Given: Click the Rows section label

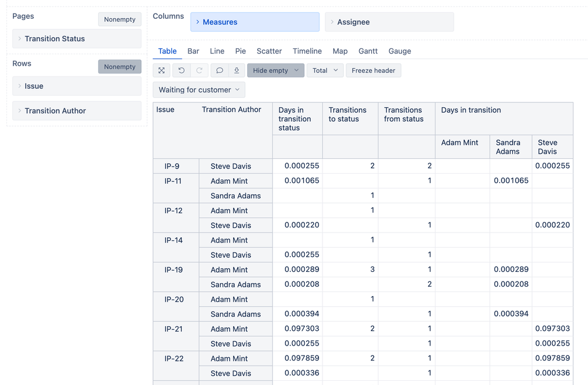Looking at the screenshot, I should [22, 64].
